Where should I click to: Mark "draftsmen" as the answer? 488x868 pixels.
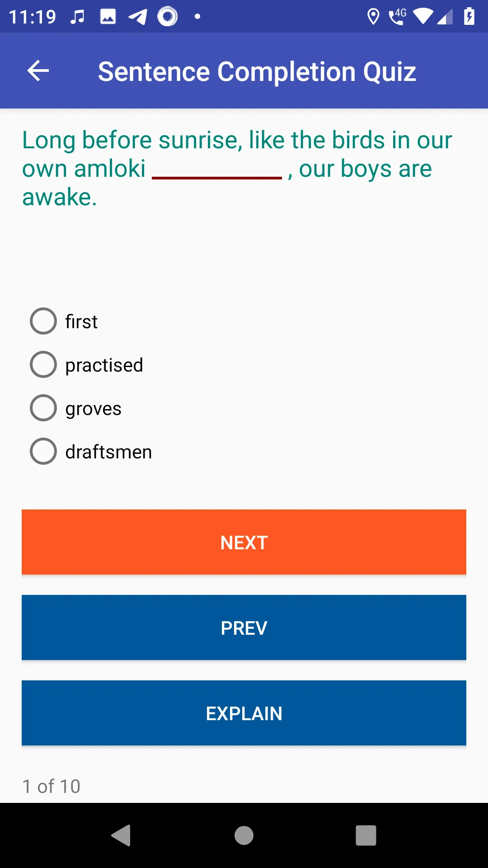(91, 452)
